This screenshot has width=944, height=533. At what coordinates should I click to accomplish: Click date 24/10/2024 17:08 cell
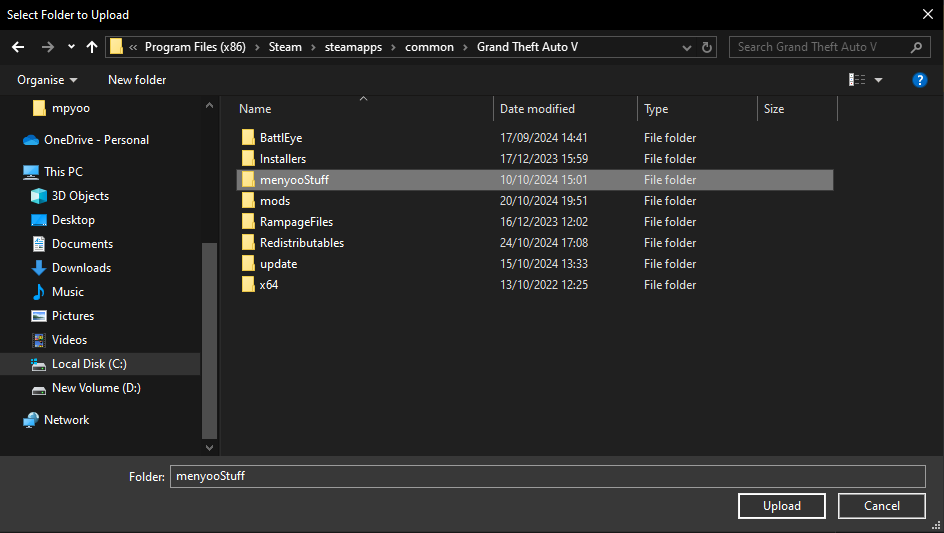coord(544,243)
